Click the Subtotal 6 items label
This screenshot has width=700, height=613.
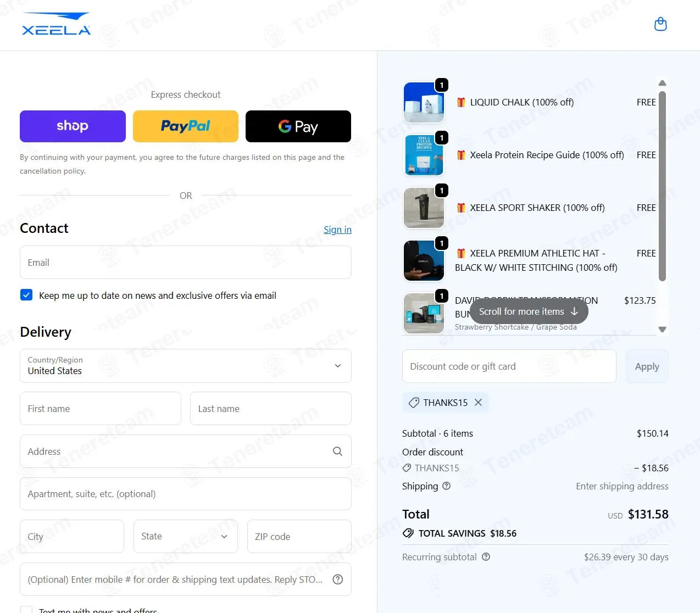tap(437, 433)
